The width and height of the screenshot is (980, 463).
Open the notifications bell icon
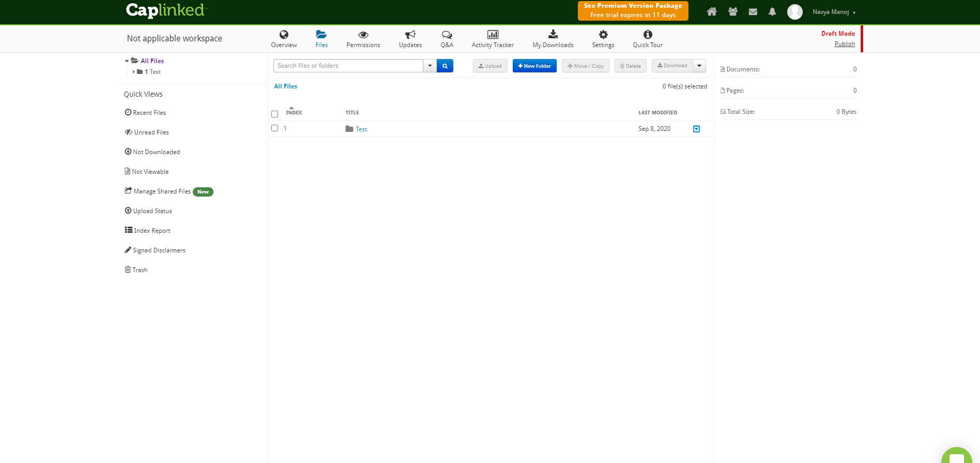click(x=772, y=11)
